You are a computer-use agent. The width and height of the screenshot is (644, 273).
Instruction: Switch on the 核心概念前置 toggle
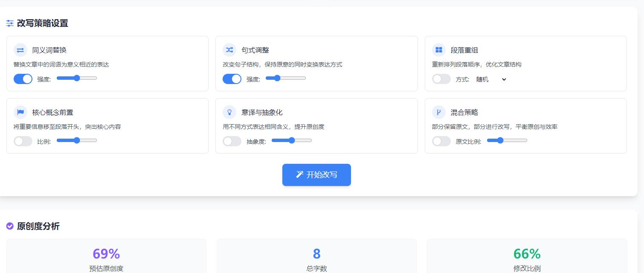click(x=23, y=141)
